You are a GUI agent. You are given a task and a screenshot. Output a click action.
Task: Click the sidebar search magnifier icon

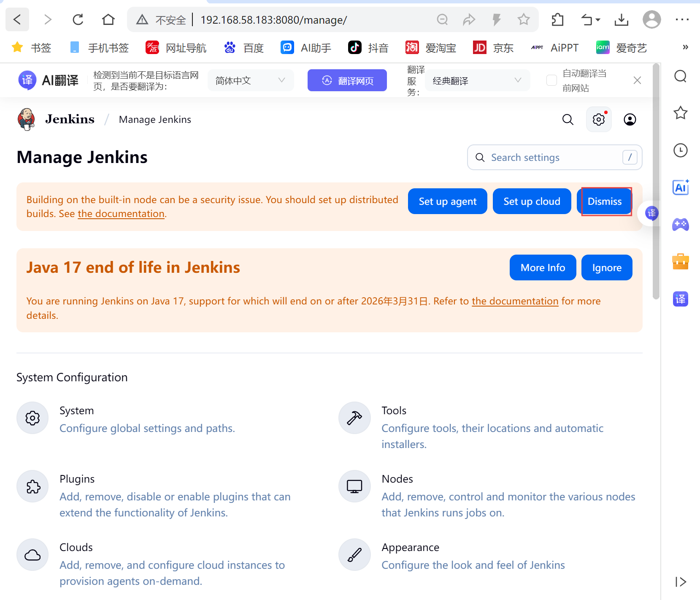point(681,76)
